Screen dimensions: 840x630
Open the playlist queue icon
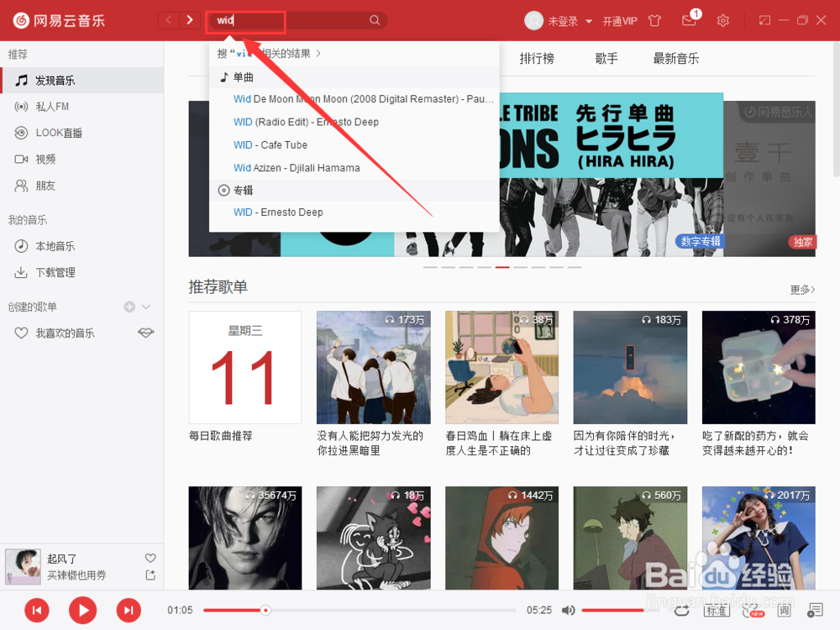tap(815, 610)
